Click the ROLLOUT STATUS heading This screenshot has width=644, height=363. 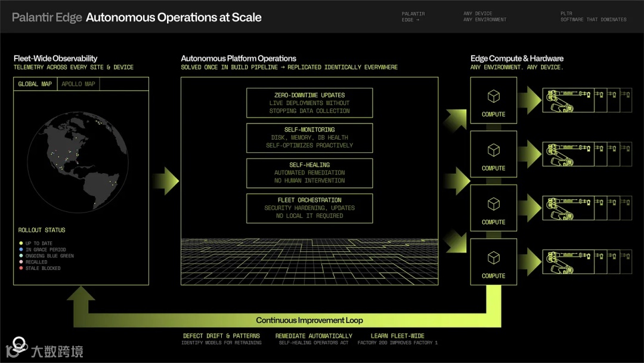click(42, 230)
